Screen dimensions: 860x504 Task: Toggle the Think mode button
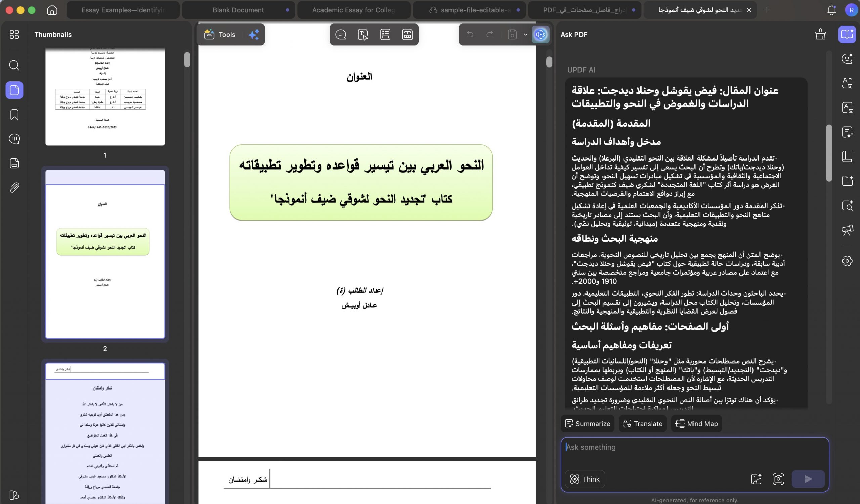[585, 479]
